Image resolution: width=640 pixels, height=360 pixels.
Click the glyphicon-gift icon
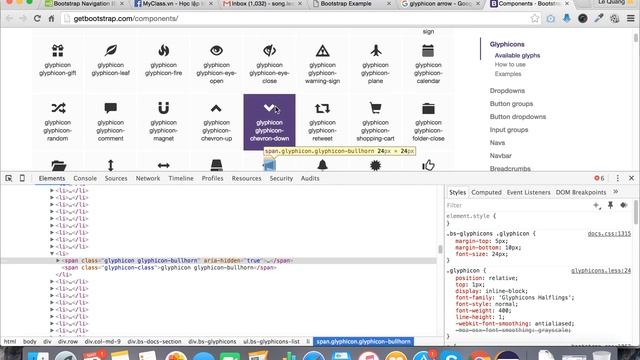(x=58, y=51)
